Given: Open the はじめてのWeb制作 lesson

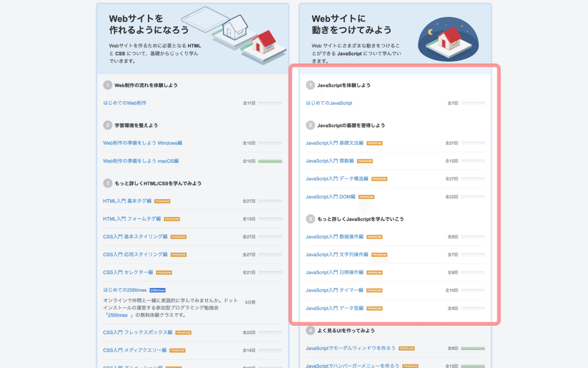Looking at the screenshot, I should (x=124, y=103).
